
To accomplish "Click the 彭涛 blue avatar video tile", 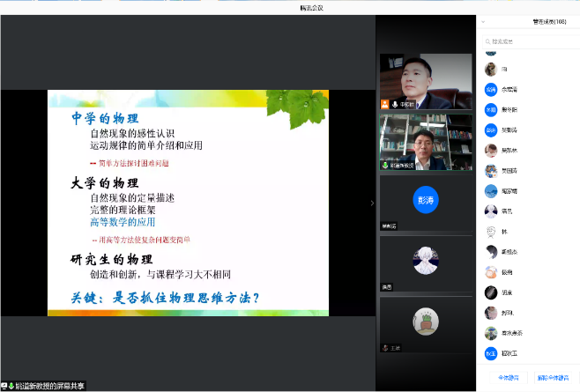I will [x=426, y=201].
